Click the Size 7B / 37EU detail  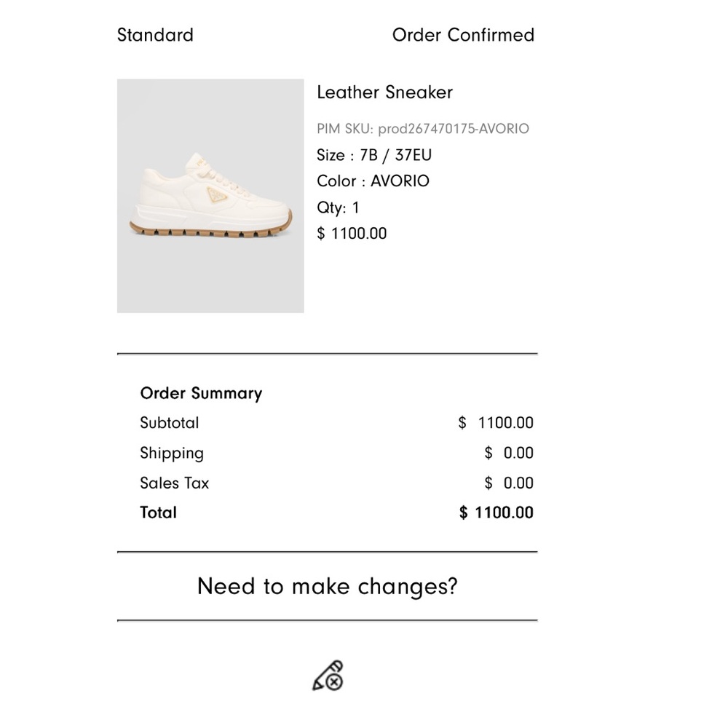pos(373,154)
